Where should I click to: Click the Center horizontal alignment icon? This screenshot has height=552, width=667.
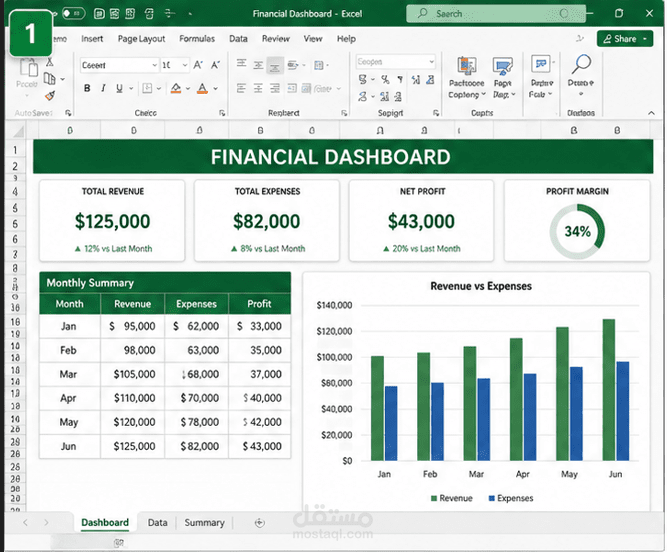coord(258,88)
